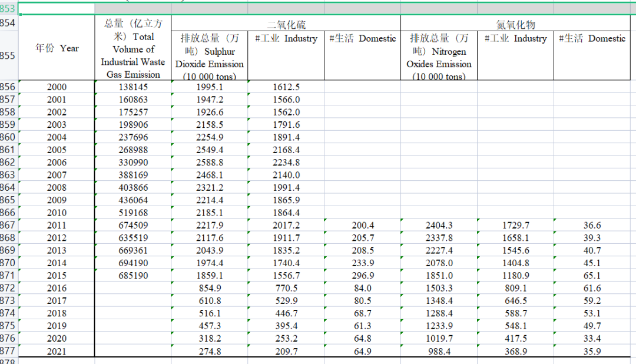Click the Sulphur Dioxide Emission header cell
This screenshot has width=636, height=364.
(x=209, y=56)
